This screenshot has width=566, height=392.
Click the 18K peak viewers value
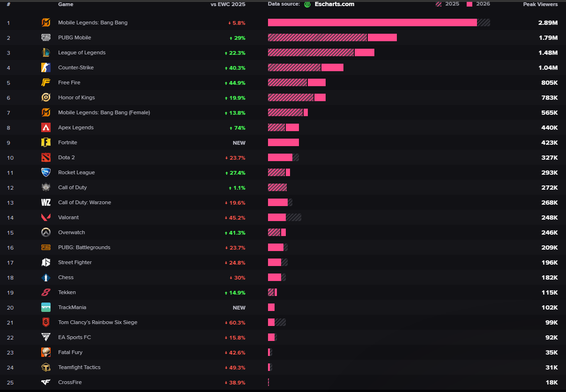(552, 383)
